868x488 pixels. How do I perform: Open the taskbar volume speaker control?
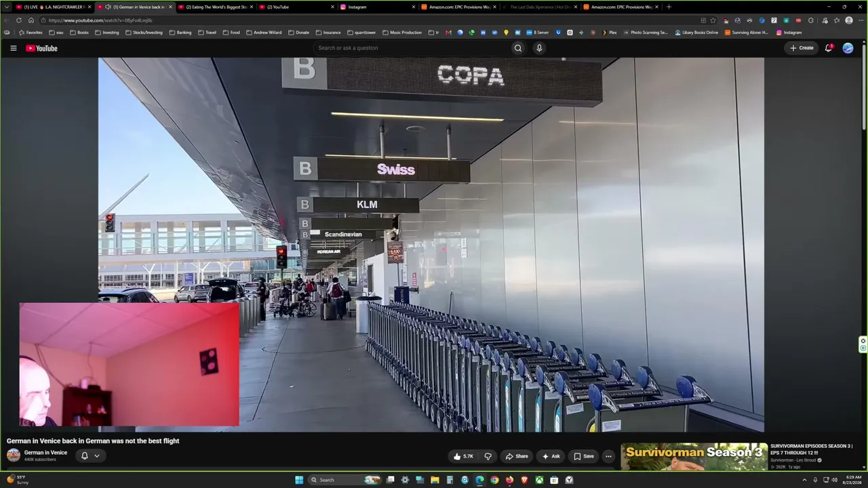pos(834,480)
